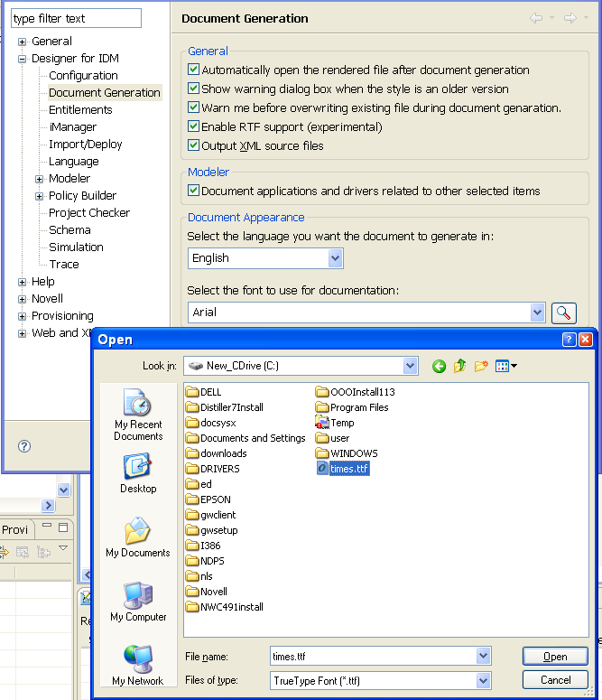Select the Program Files folder
This screenshot has width=602, height=700.
tap(352, 407)
